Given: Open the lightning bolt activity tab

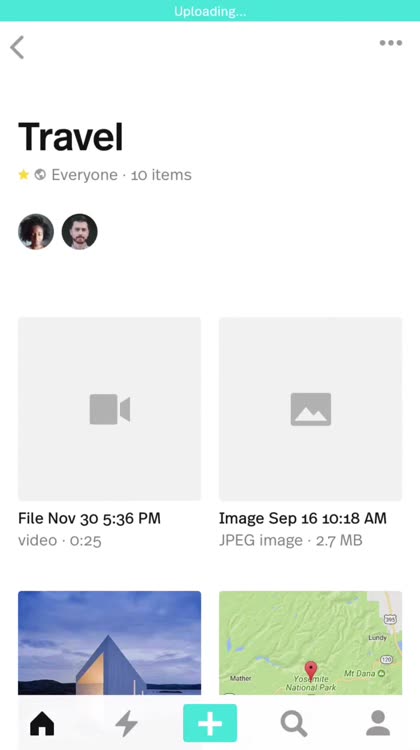Looking at the screenshot, I should [127, 723].
